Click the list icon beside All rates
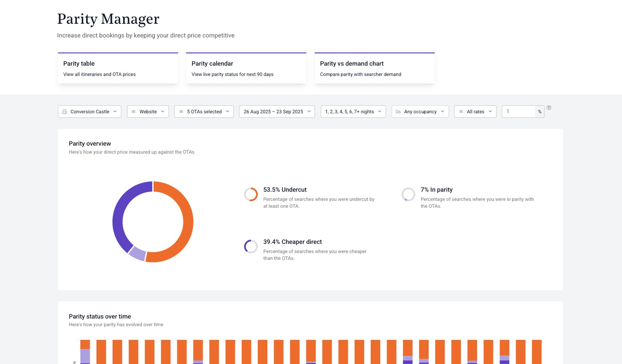The height and width of the screenshot is (364, 622). tap(461, 111)
